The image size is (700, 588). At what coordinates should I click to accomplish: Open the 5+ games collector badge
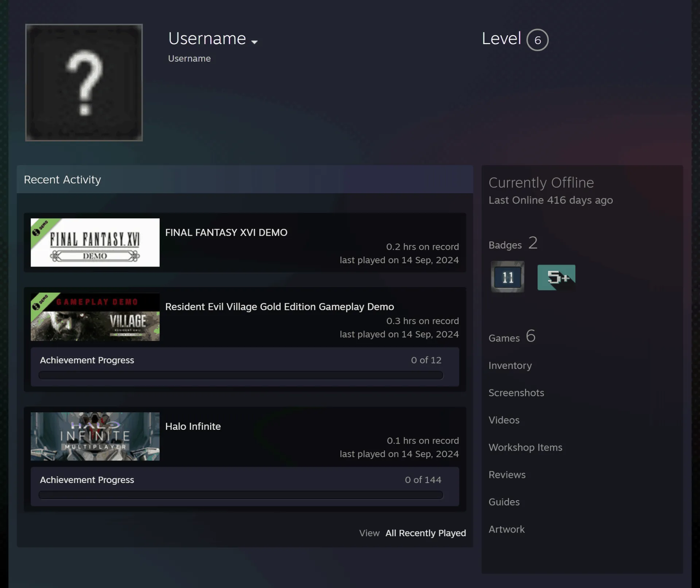click(556, 277)
